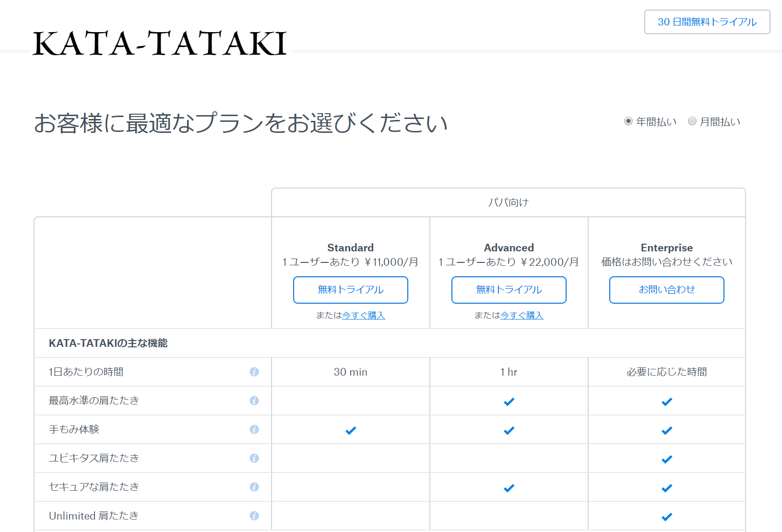Click the パパ向け header tab
This screenshot has height=532, width=782.
[509, 202]
